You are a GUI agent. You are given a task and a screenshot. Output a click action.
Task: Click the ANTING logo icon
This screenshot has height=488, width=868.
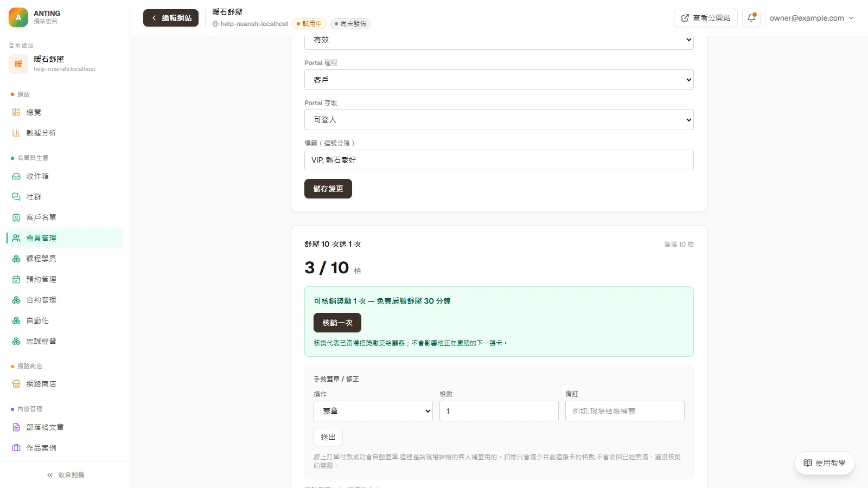pos(18,17)
